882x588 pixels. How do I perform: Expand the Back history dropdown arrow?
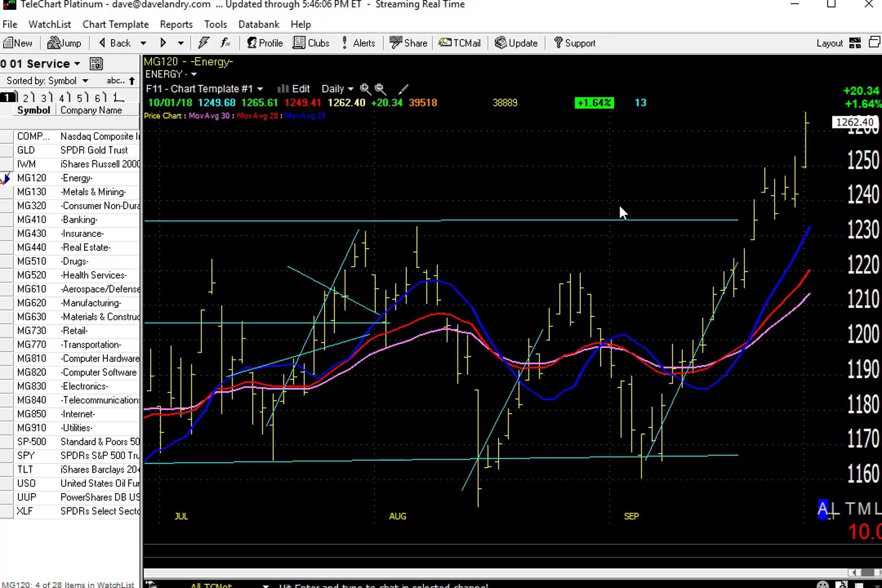[143, 43]
